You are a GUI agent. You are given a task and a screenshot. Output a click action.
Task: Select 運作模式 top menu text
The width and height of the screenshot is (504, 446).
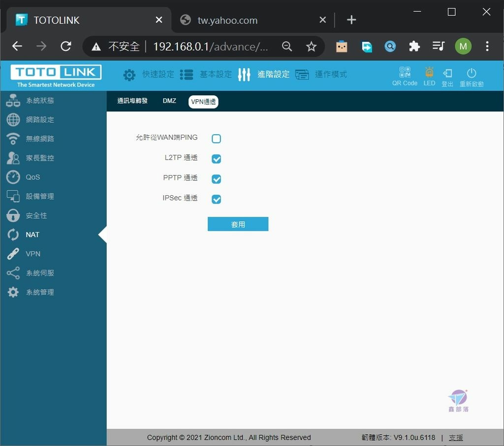click(331, 74)
